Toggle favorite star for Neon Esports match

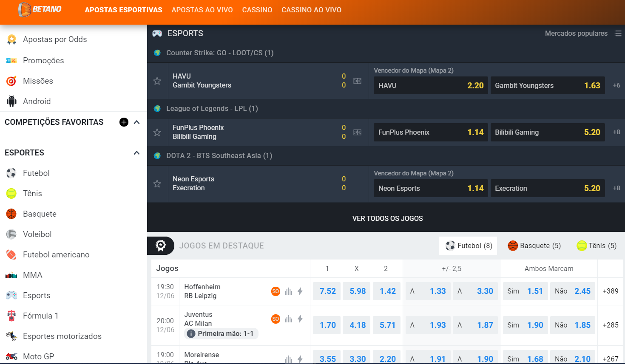[157, 184]
